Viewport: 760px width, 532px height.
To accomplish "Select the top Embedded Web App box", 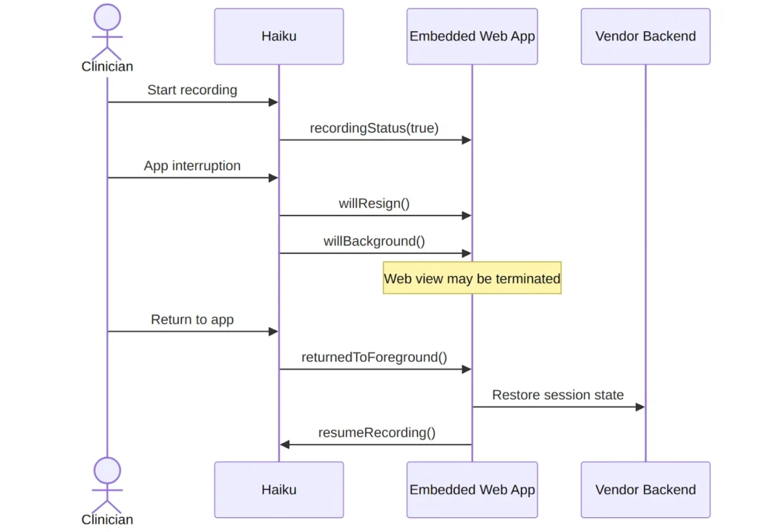I will pyautogui.click(x=472, y=36).
